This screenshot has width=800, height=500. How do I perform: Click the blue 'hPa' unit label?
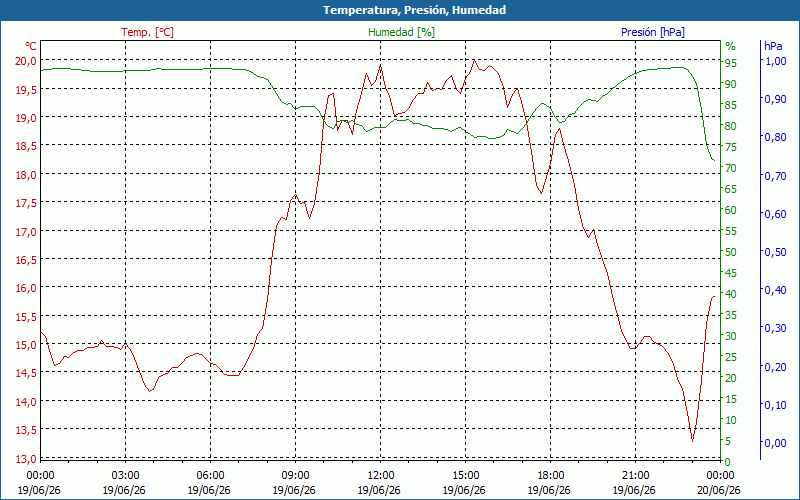pyautogui.click(x=773, y=46)
